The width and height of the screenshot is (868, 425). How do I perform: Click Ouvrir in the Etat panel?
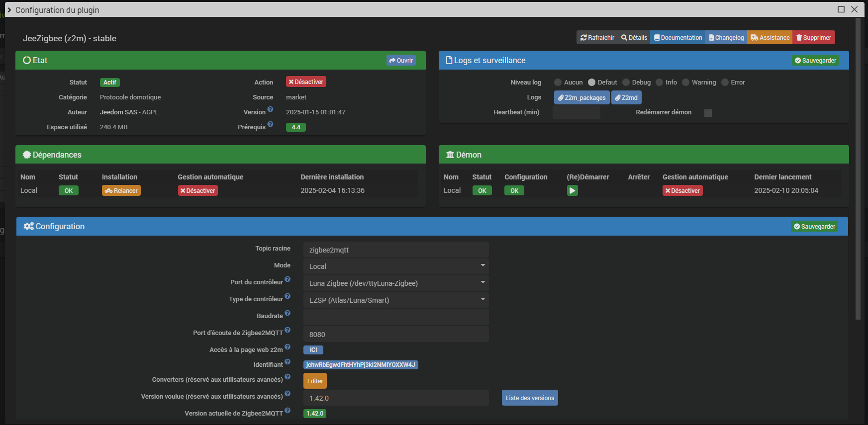401,61
